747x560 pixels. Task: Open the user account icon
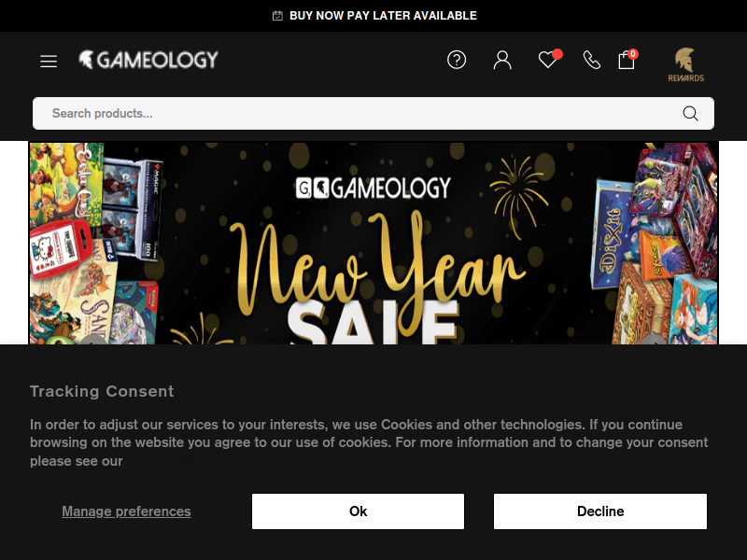click(x=502, y=61)
